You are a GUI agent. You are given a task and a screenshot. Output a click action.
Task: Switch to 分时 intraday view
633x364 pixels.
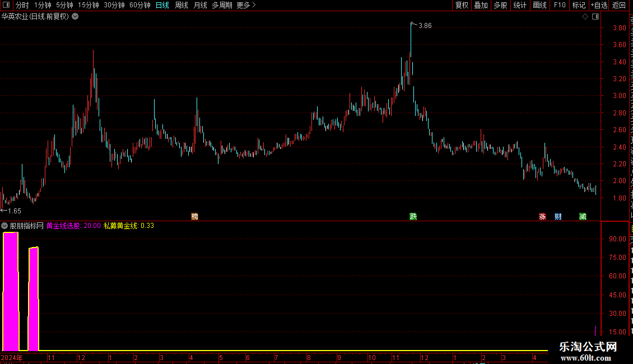[22, 5]
